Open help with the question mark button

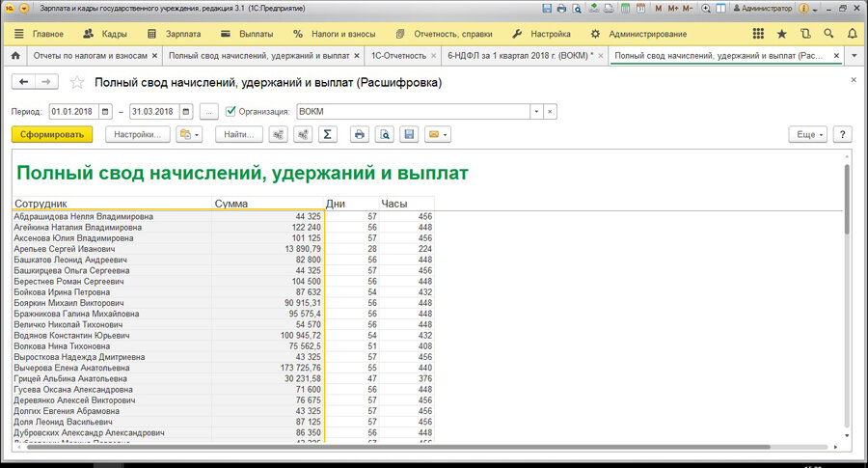[x=842, y=134]
